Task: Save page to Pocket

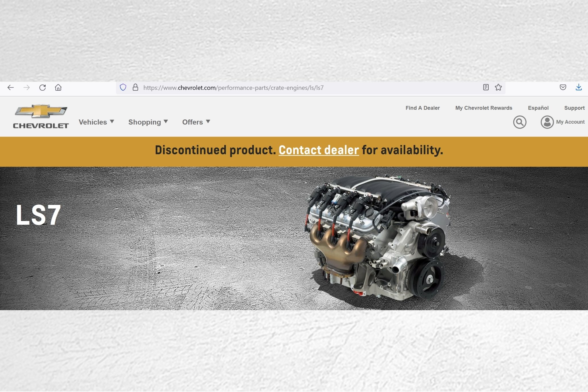Action: pyautogui.click(x=563, y=87)
